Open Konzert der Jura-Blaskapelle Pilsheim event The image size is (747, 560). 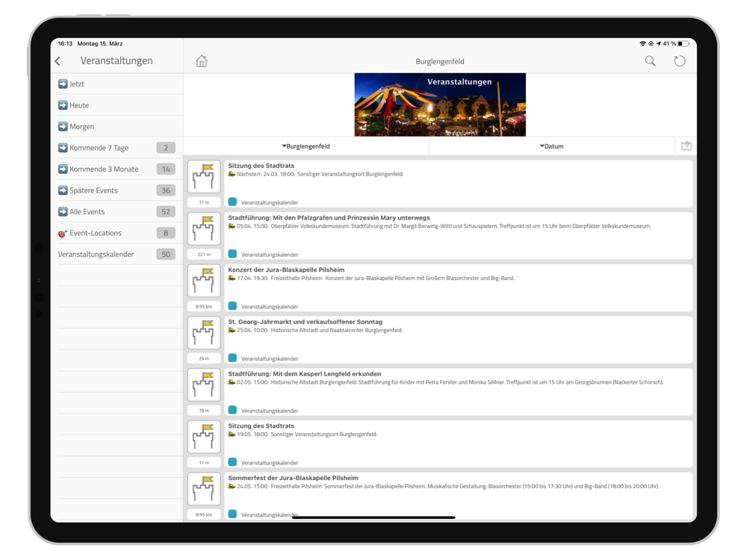pyautogui.click(x=459, y=287)
